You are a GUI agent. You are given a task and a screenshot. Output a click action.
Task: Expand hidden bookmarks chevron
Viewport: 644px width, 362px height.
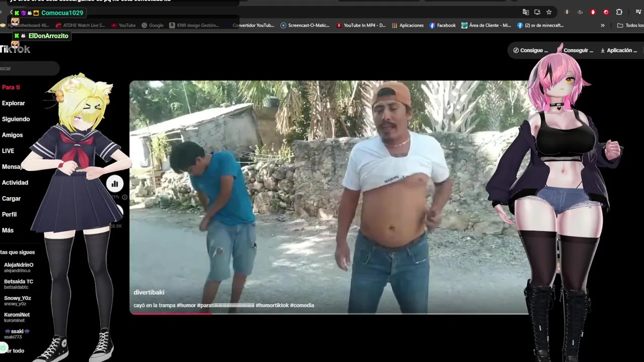click(603, 25)
